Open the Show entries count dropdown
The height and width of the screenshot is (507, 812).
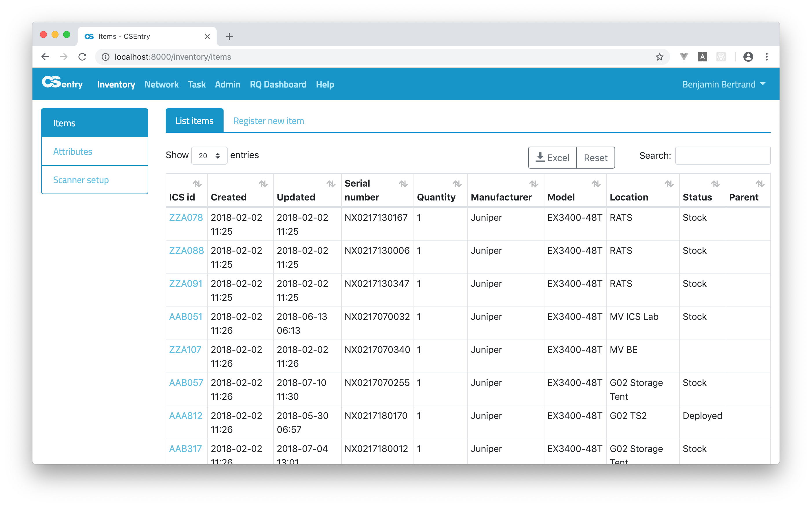point(209,156)
